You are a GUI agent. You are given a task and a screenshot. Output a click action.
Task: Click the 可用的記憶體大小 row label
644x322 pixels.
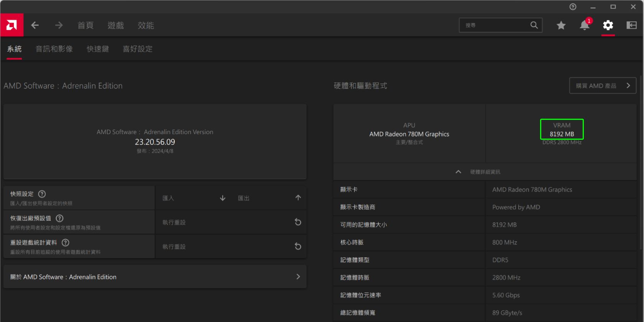(x=363, y=225)
